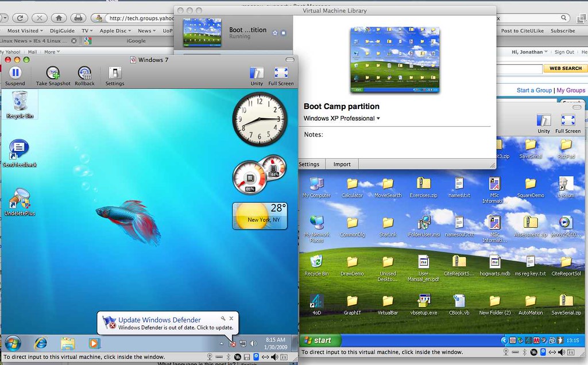
Task: Open hogwarts.mdb on XP desktop
Action: pyautogui.click(x=494, y=266)
